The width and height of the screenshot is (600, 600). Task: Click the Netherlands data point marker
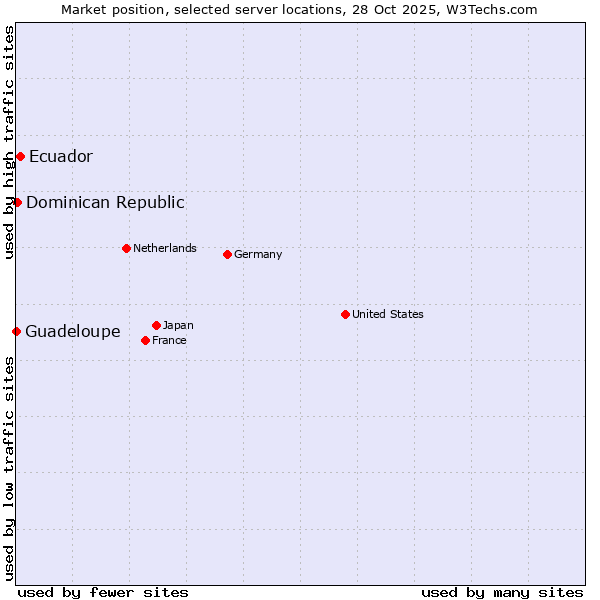coord(126,248)
